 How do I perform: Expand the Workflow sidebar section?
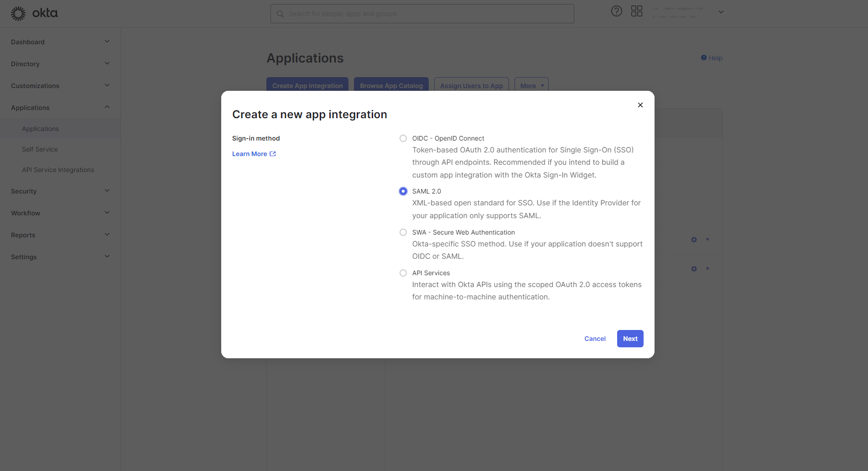tap(107, 213)
